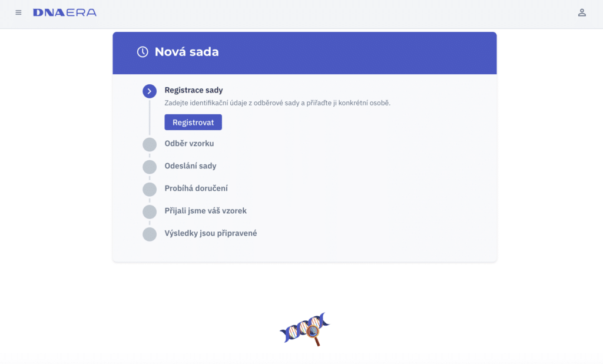The image size is (603, 364).
Task: Open the Přijali jsme váš vzorek step
Action: tap(210, 210)
